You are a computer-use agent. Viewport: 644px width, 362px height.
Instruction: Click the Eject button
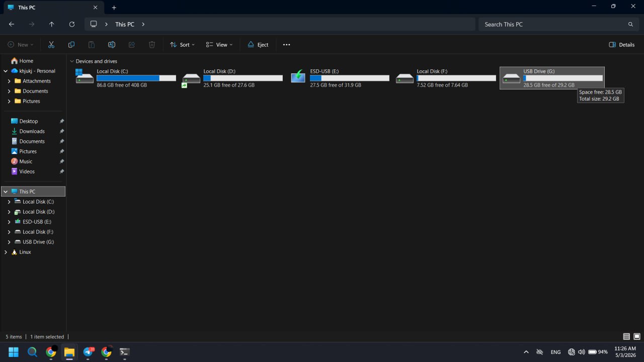(x=258, y=45)
